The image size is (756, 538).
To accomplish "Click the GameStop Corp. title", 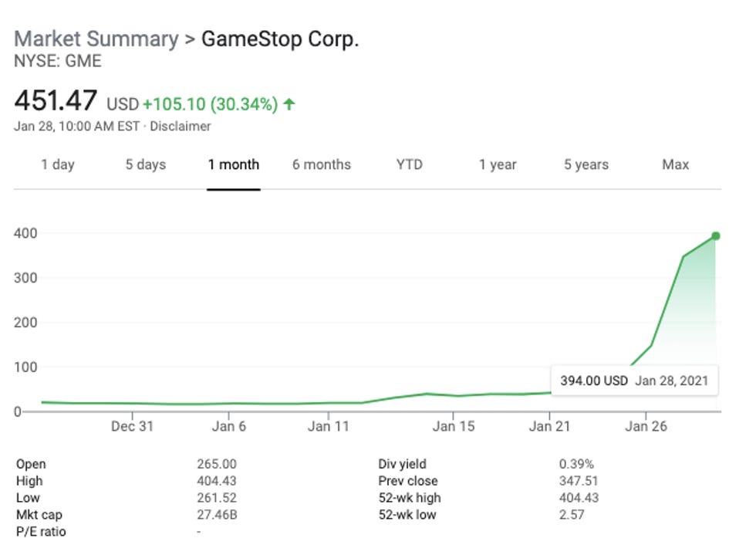I will tap(280, 39).
